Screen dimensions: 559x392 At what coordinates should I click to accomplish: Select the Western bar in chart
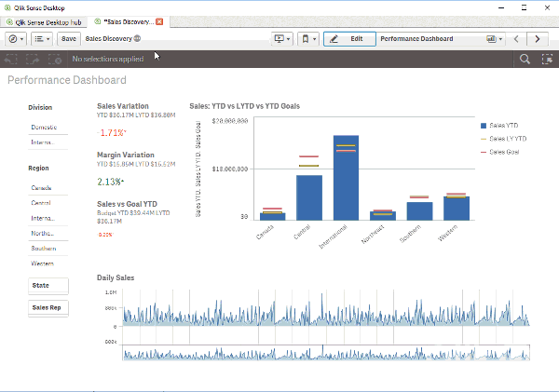pos(457,209)
